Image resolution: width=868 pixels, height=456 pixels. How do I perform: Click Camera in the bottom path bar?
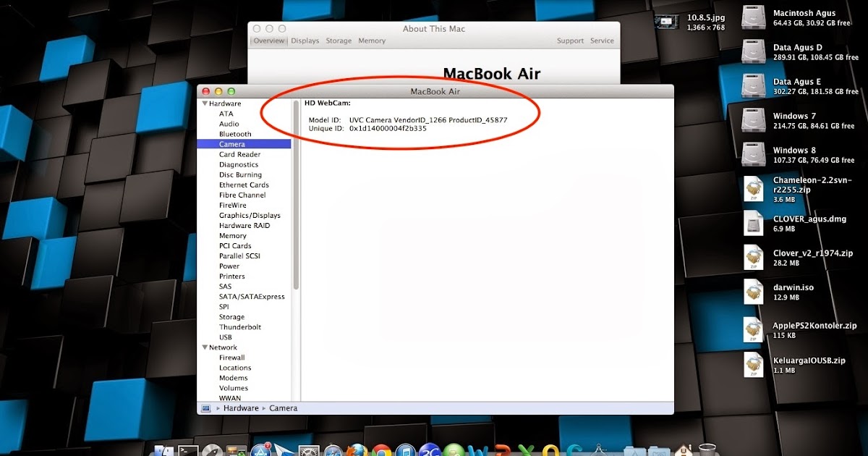pos(283,408)
